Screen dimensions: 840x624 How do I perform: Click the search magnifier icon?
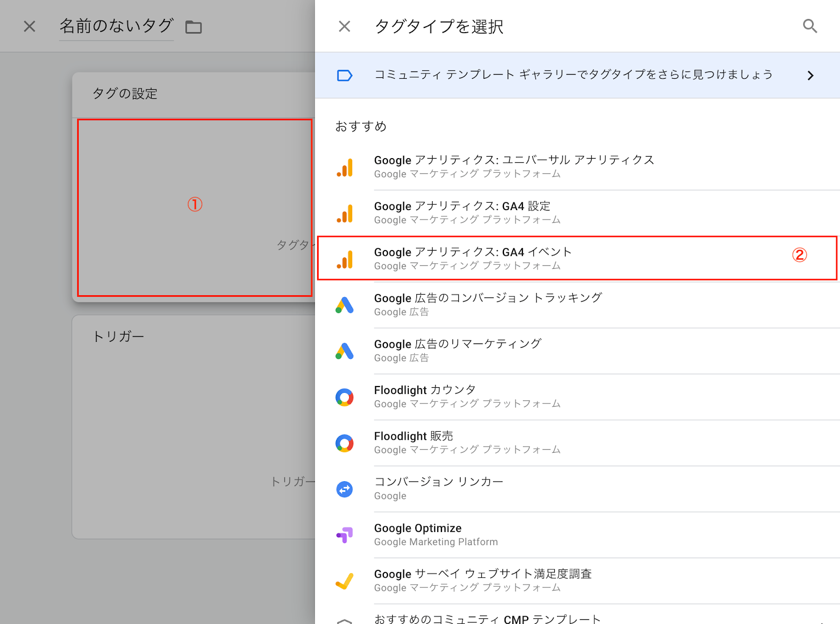click(810, 26)
